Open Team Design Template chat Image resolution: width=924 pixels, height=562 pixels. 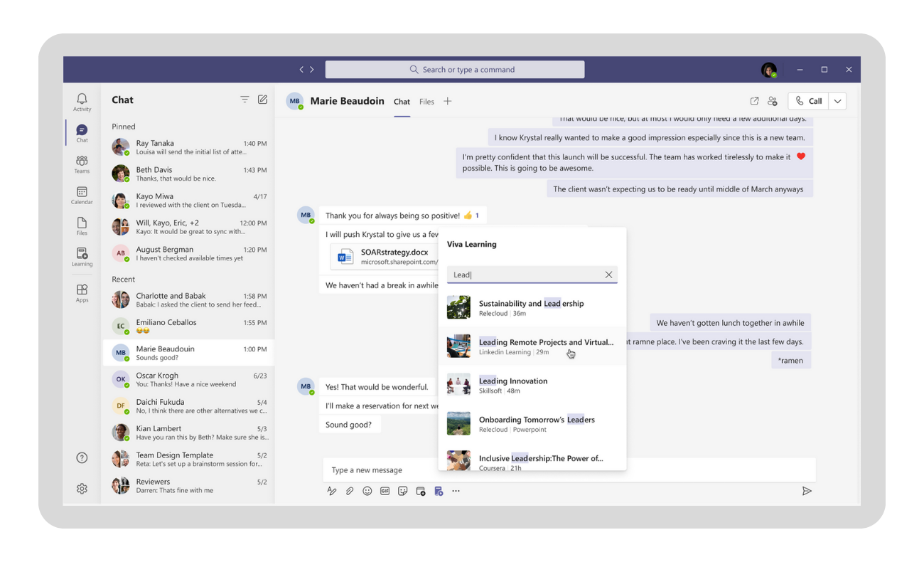coord(188,459)
